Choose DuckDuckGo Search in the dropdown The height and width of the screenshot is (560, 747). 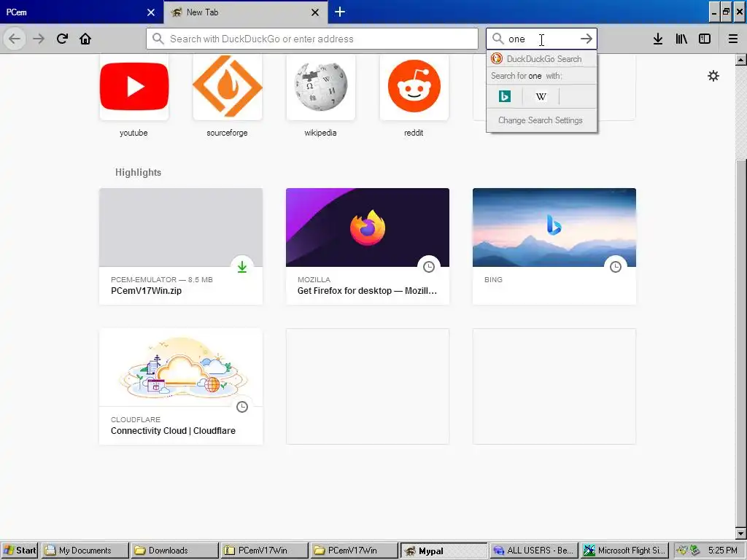(541, 59)
